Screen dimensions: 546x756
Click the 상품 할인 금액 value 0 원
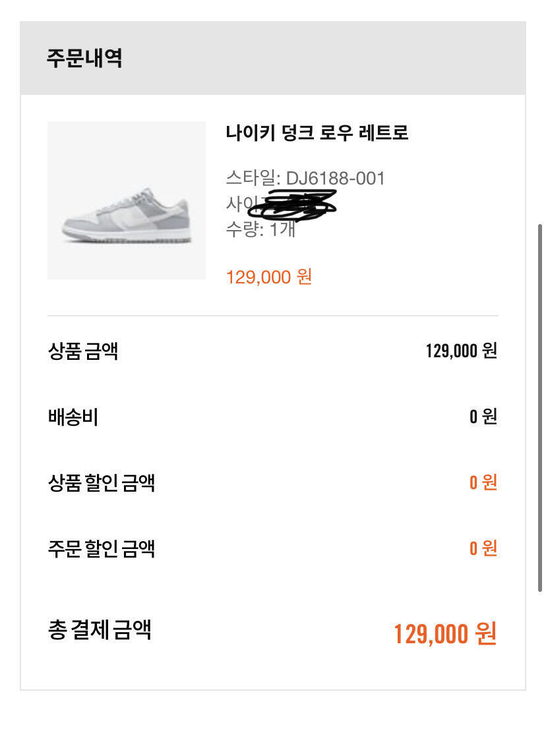click(x=483, y=483)
